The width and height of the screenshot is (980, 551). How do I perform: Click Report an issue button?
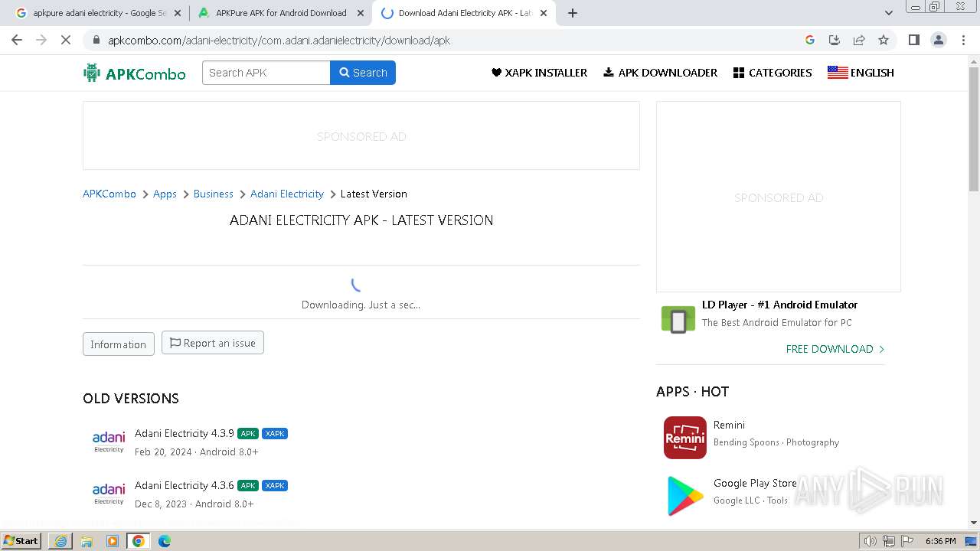coord(213,343)
